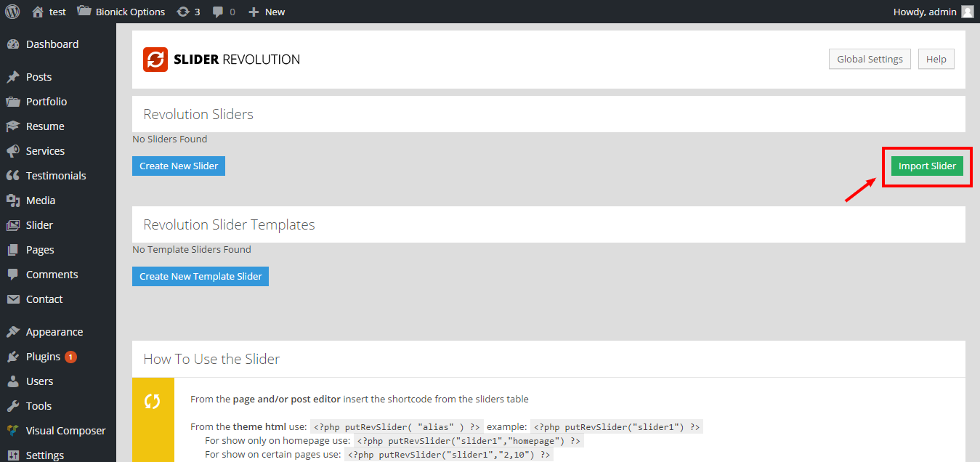
Task: Open the WordPress logo menu
Action: (x=12, y=12)
